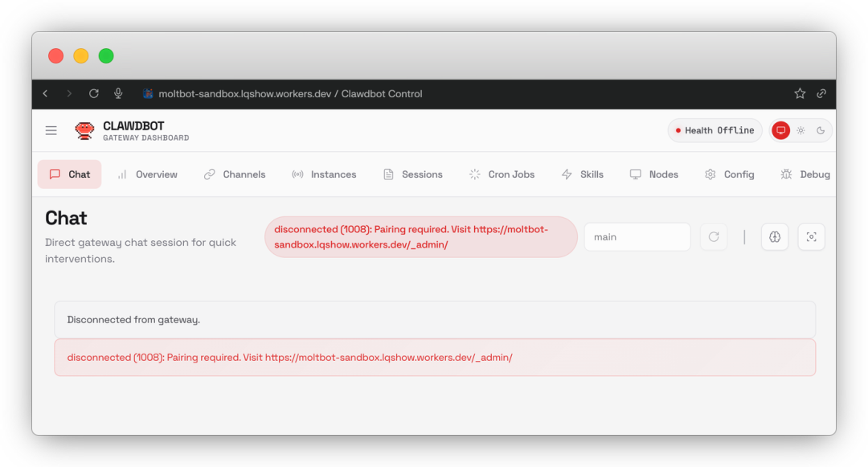Toggle focus mode frame icon
Screen dimensions: 868x467
pyautogui.click(x=811, y=237)
